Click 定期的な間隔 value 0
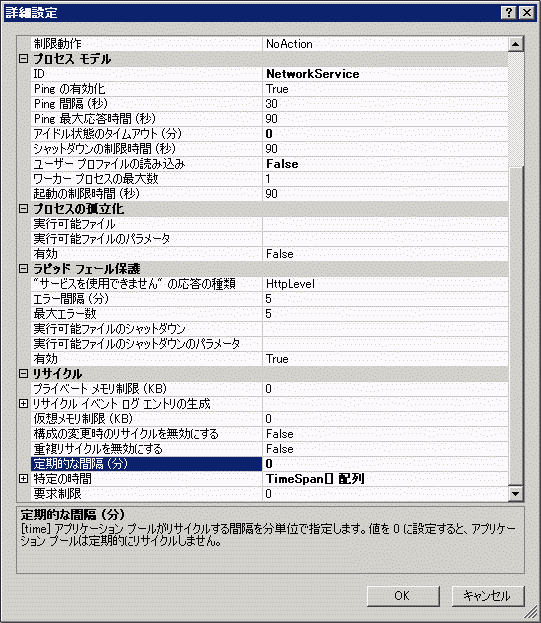 [385, 464]
